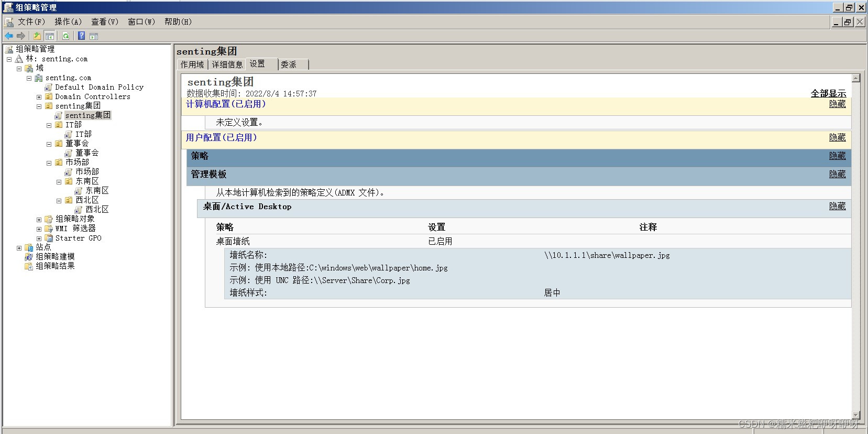The height and width of the screenshot is (434, 868).
Task: Open the 查看(V) menu
Action: click(105, 21)
